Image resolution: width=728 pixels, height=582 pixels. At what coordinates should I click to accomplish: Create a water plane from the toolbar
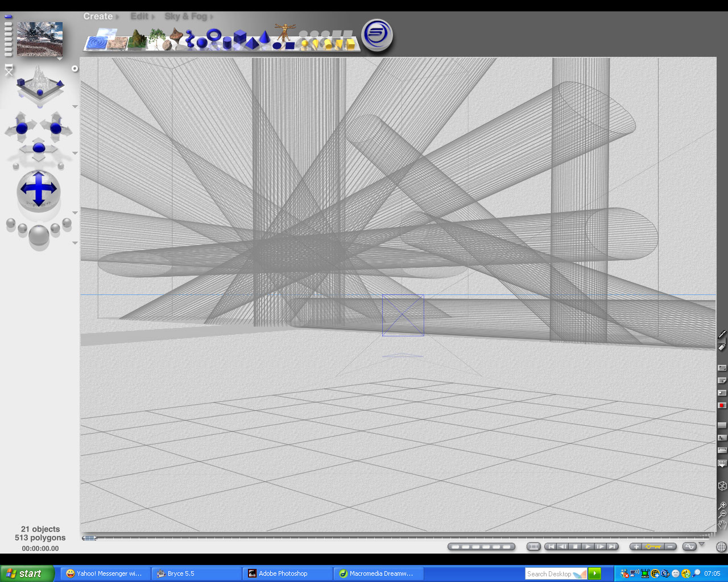pyautogui.click(x=97, y=43)
